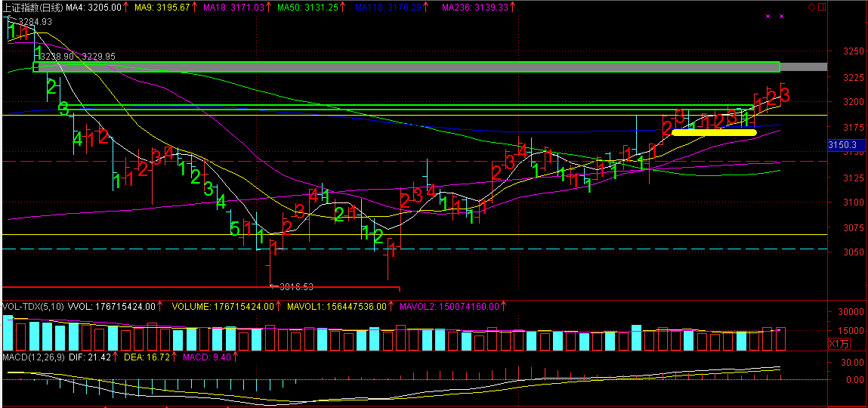The height and width of the screenshot is (408, 868).
Task: Click the X1万 volume unit label
Action: pyautogui.click(x=839, y=344)
